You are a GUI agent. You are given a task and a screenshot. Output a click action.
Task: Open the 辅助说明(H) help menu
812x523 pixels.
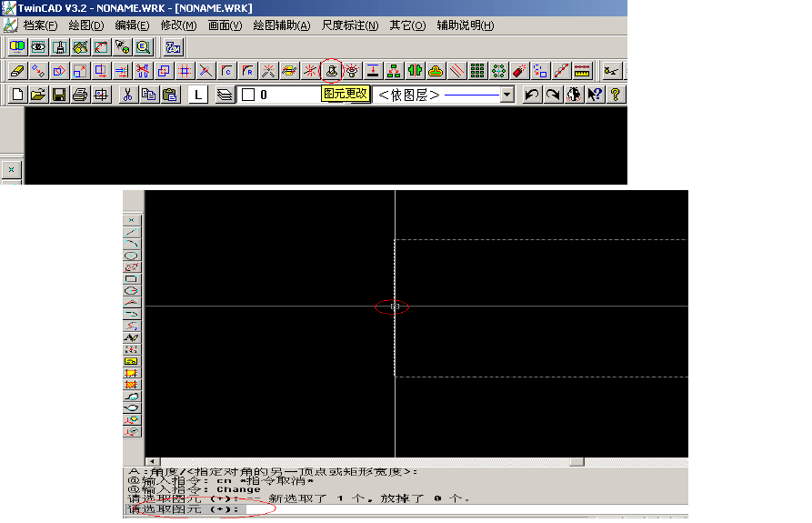466,25
